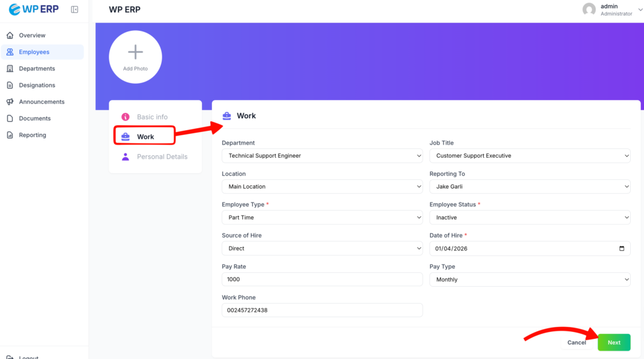Screen dimensions: 644x359
Task: Click the Announcements megaphone icon
Action: 10,102
